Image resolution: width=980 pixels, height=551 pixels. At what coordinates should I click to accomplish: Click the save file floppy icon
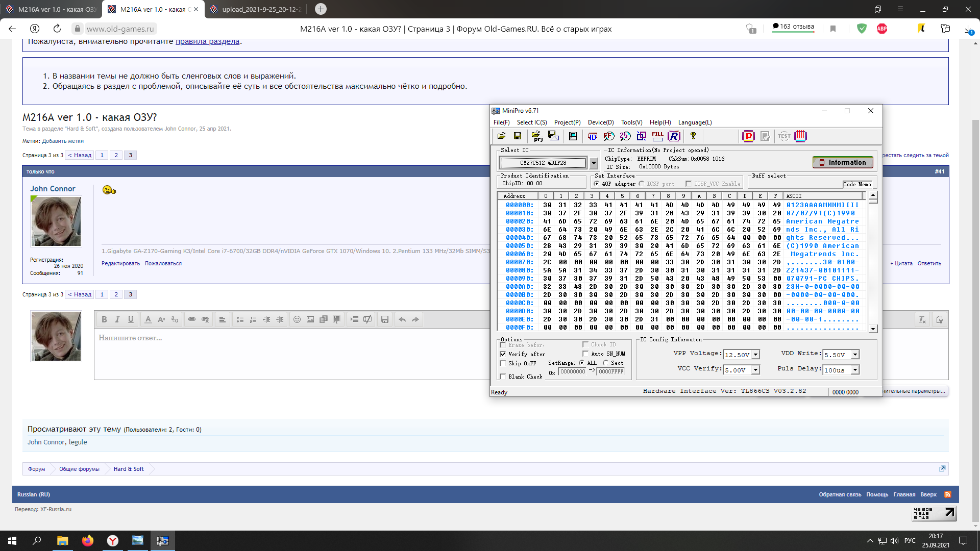click(517, 136)
